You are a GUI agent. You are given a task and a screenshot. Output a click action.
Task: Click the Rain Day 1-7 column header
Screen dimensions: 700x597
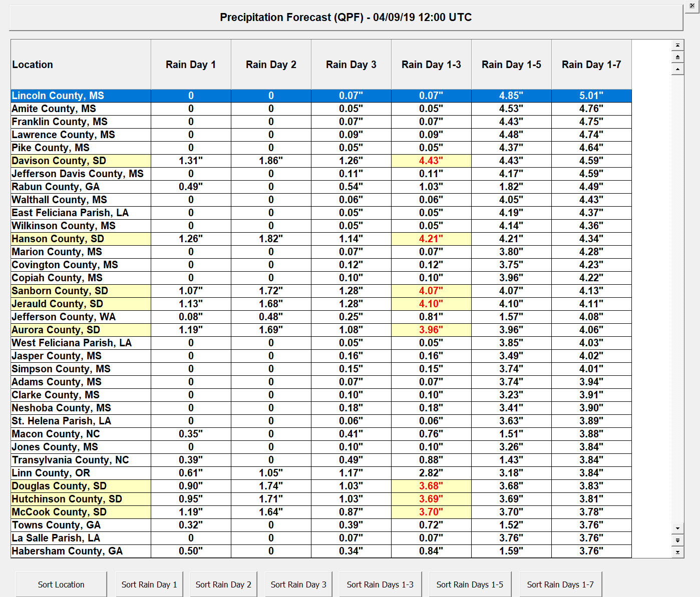click(x=591, y=65)
